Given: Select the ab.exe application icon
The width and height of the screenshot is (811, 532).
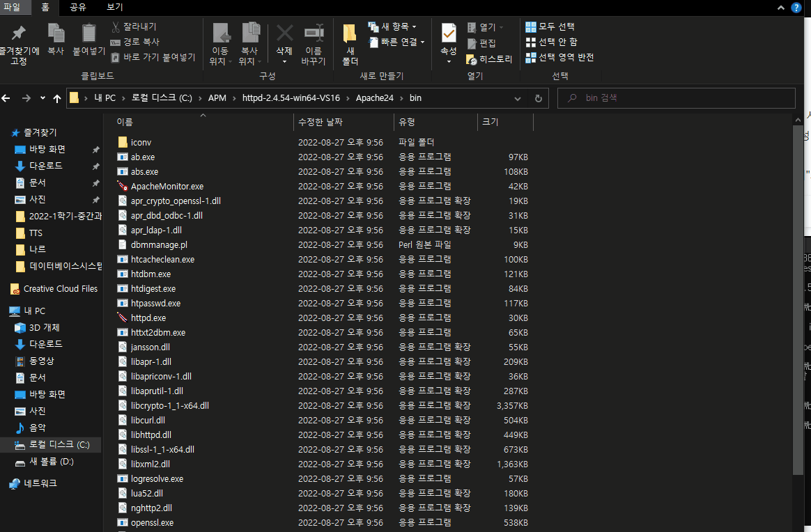Looking at the screenshot, I should tap(123, 157).
